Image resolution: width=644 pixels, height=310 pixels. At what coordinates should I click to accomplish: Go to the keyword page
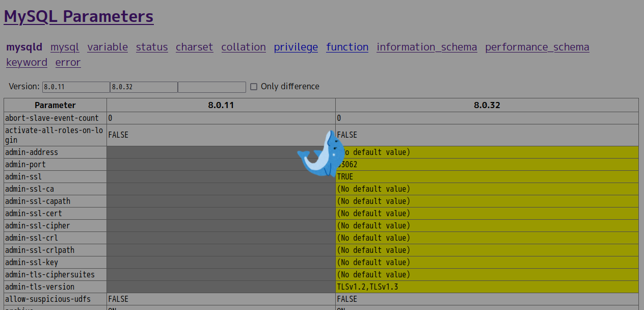26,62
